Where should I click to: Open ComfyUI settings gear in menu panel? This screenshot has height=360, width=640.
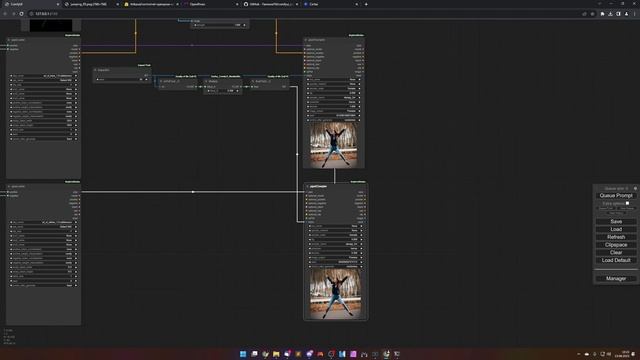(x=635, y=189)
